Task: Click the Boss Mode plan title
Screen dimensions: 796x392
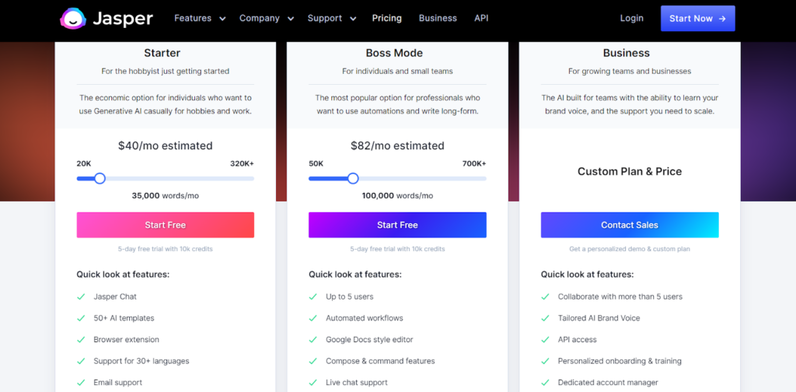Action: (x=394, y=53)
